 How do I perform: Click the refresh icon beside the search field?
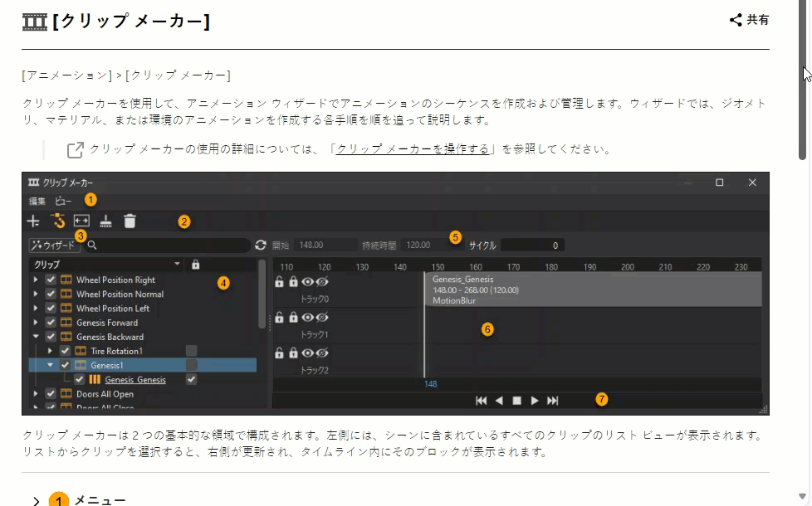pos(259,246)
